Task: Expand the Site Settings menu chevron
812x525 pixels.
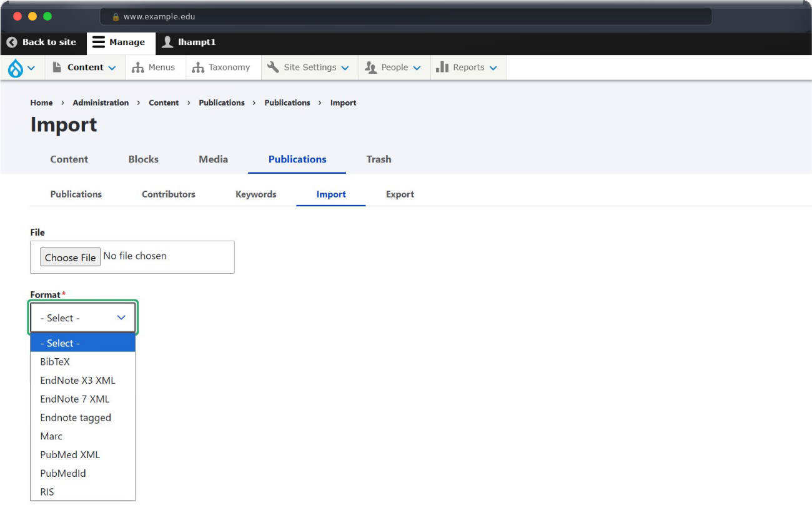Action: tap(345, 68)
